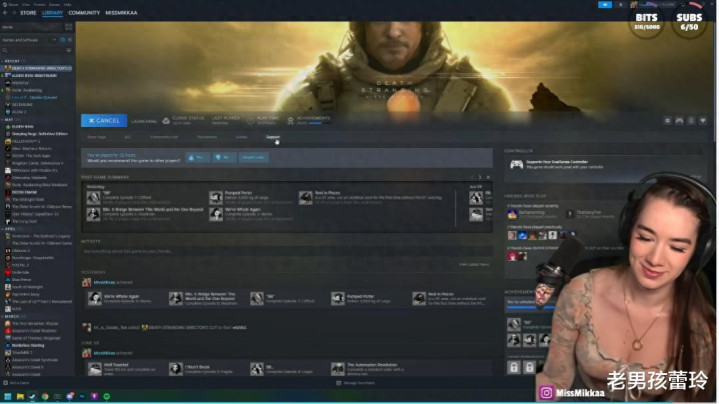719x404 pixels.
Task: Click the Cloud Status icon
Action: [x=166, y=121]
